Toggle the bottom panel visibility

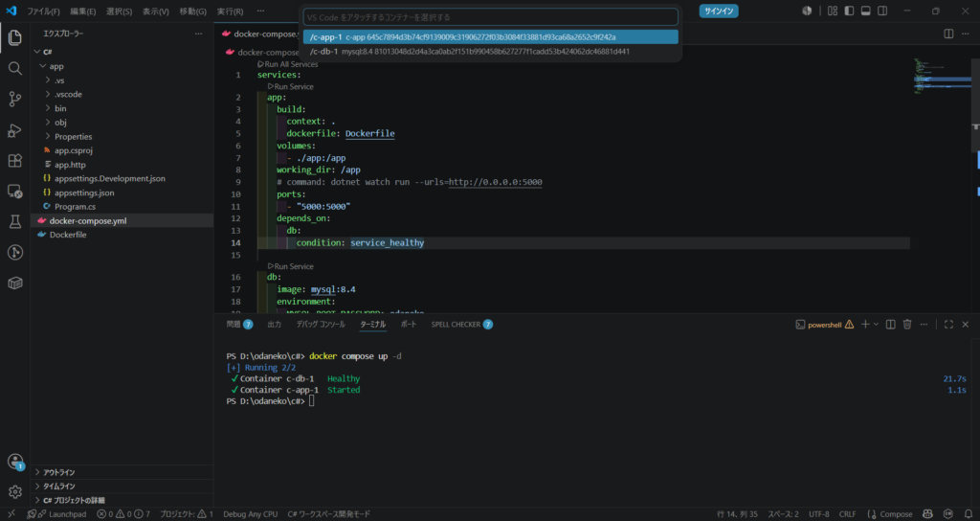pos(865,11)
